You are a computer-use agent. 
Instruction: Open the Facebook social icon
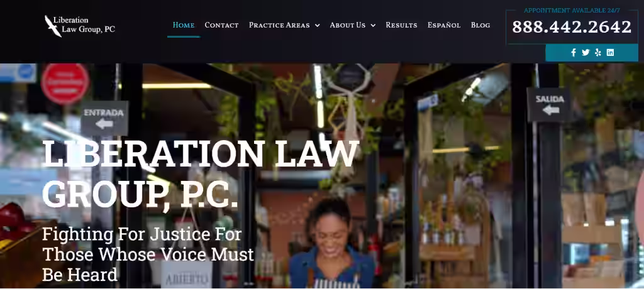(574, 53)
